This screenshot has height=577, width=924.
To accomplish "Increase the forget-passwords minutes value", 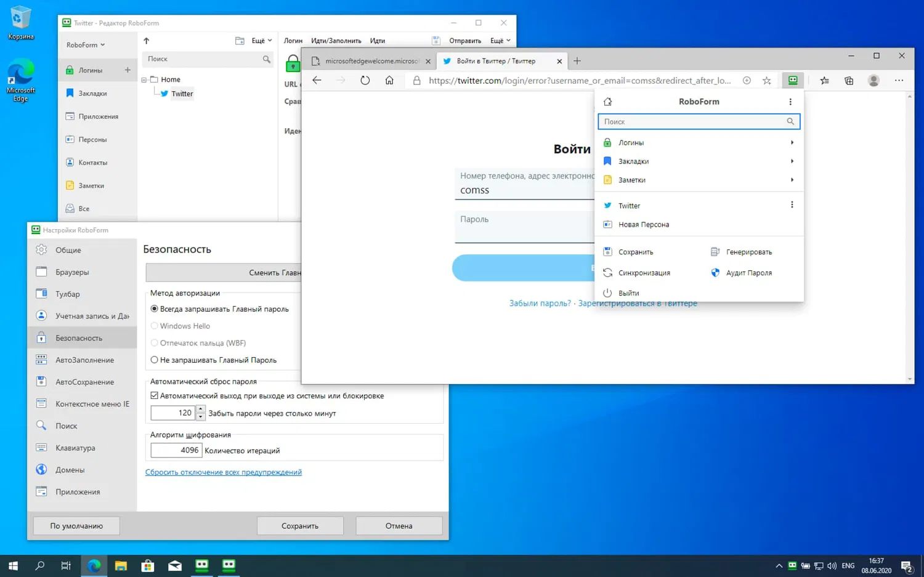I will pos(200,409).
